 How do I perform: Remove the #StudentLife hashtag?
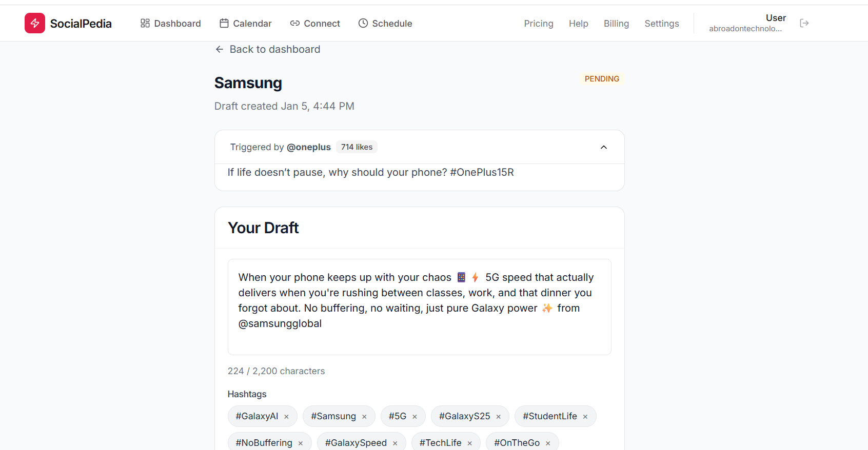point(585,416)
